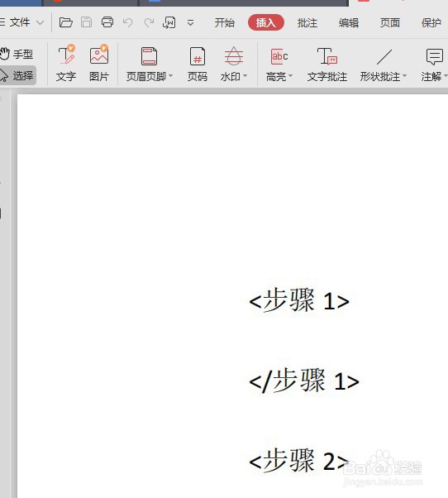Insert an image with 图片 tool
This screenshot has height=498, width=448.
99,64
